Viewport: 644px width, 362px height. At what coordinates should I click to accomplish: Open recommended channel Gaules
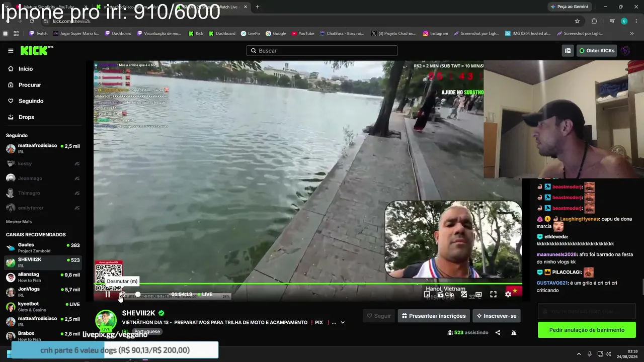43,248
